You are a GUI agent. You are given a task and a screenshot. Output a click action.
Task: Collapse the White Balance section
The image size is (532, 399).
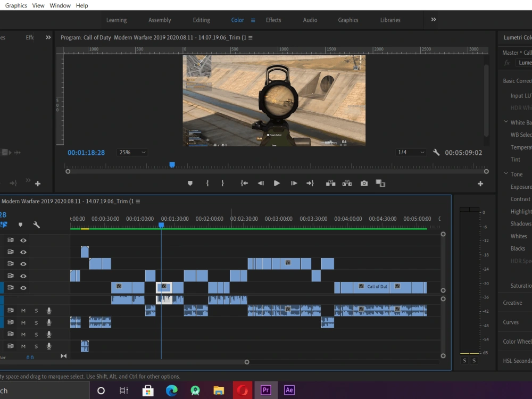(506, 122)
